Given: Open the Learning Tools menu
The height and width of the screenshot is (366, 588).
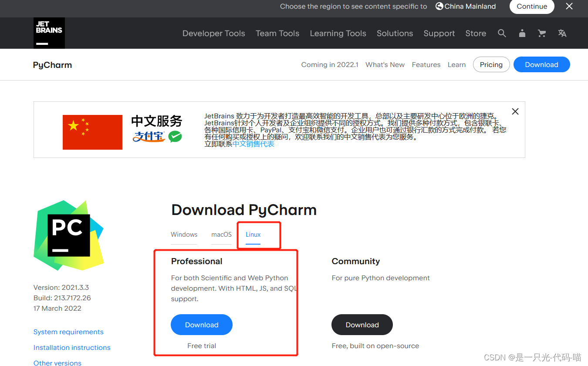Looking at the screenshot, I should click(x=338, y=34).
